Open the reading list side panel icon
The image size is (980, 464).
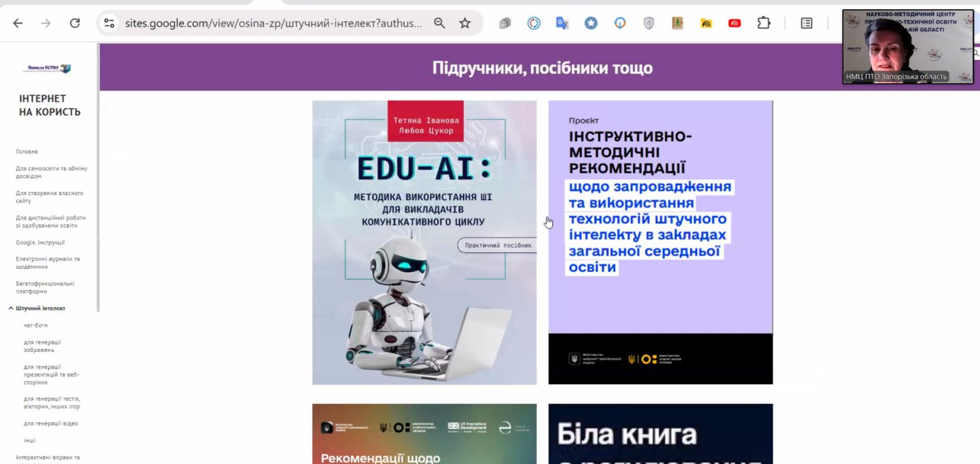(807, 23)
